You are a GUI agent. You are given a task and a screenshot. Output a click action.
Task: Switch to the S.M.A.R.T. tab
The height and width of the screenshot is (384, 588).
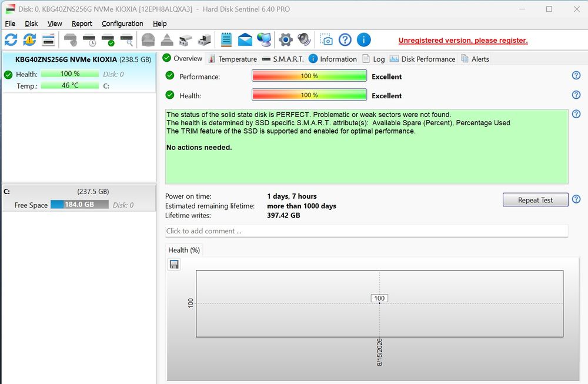click(283, 59)
